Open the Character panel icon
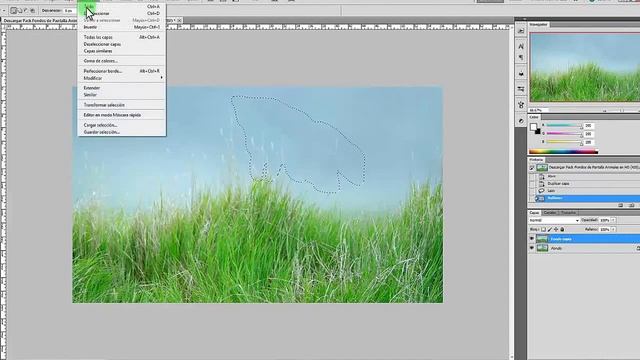640x360 pixels. (x=521, y=47)
